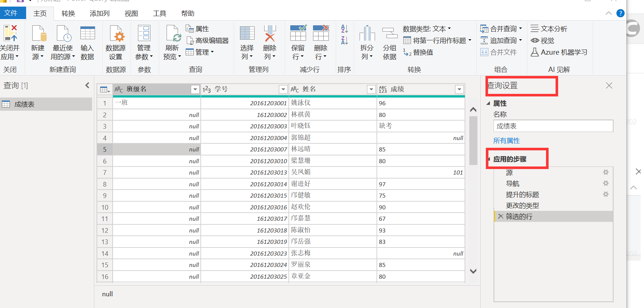
Task: Open the help question mark icon
Action: [x=621, y=13]
